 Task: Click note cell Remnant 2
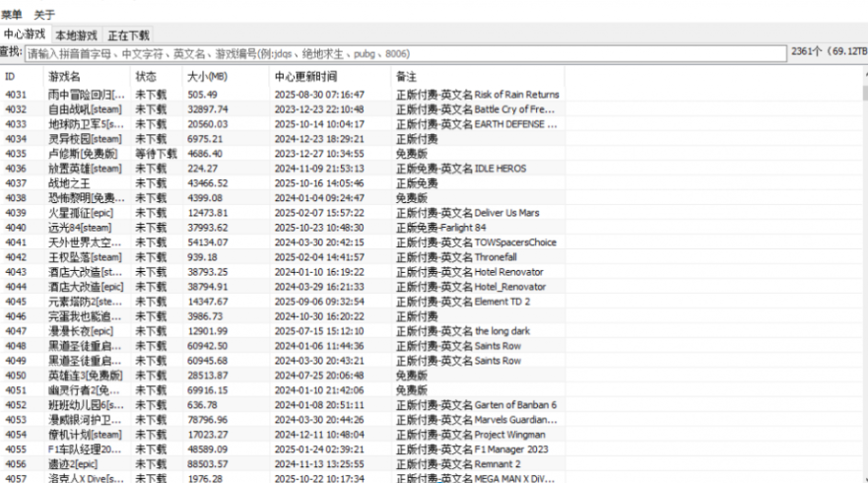[458, 464]
